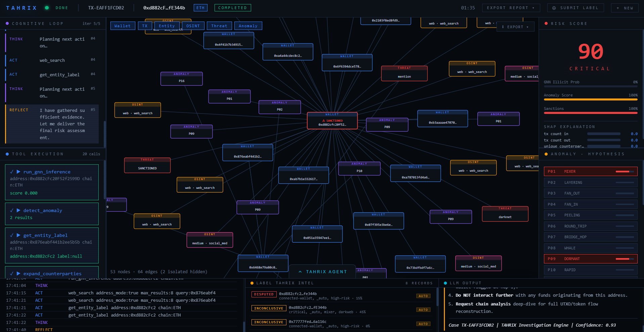Click the P10 RAPID hypothesis row
Viewport: 644px width, 332px height.
click(x=591, y=270)
